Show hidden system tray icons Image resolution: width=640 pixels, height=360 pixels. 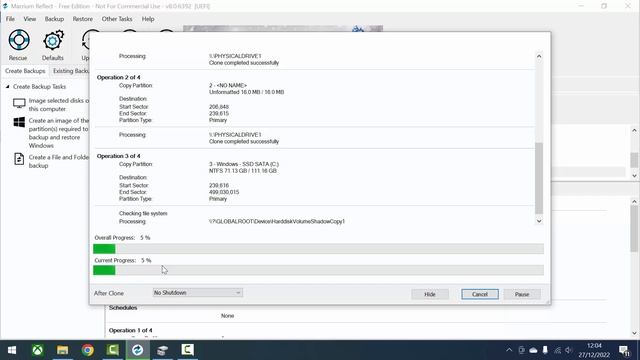coord(509,350)
